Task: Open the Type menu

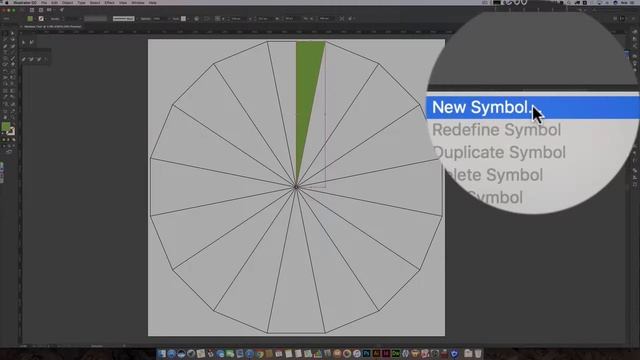Action: (x=82, y=2)
